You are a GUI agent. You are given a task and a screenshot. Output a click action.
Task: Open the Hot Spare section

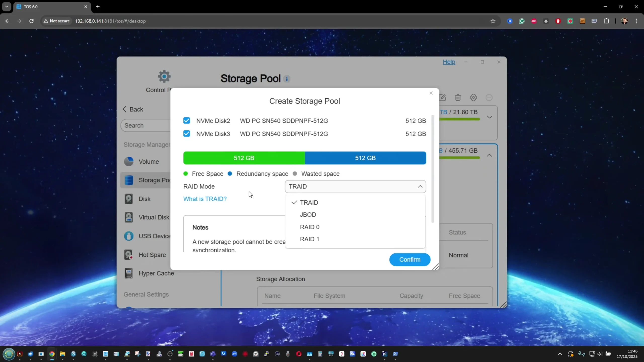[152, 255]
